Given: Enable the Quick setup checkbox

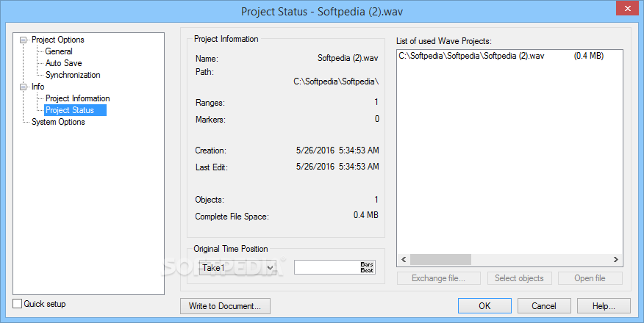Looking at the screenshot, I should [17, 304].
